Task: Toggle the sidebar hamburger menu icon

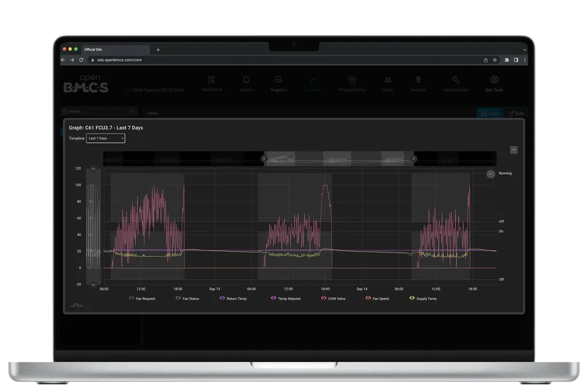Action: [131, 112]
